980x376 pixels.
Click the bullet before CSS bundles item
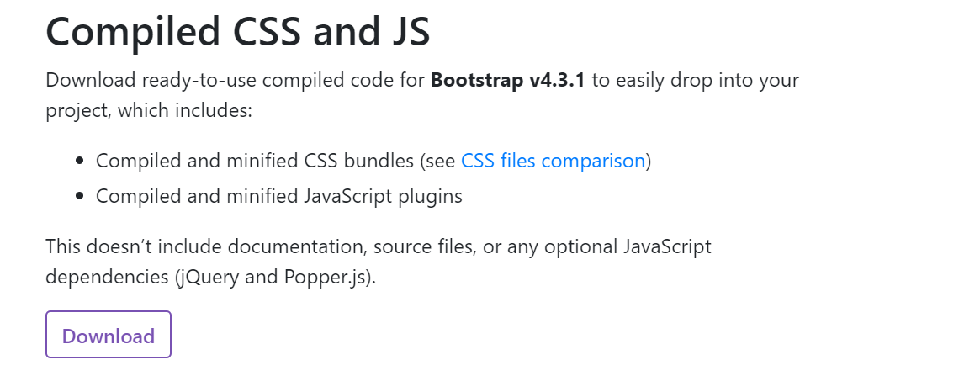click(79, 162)
